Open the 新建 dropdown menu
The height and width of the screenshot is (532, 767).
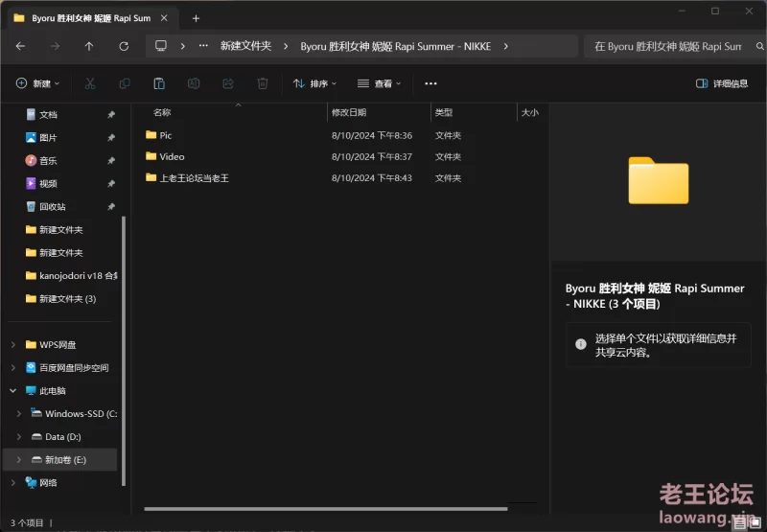(38, 83)
